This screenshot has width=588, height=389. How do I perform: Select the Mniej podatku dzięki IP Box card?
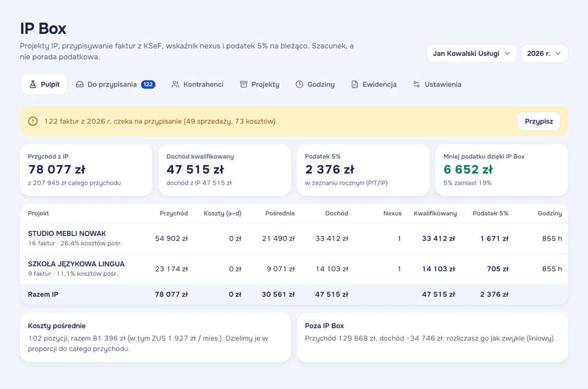[502, 170]
